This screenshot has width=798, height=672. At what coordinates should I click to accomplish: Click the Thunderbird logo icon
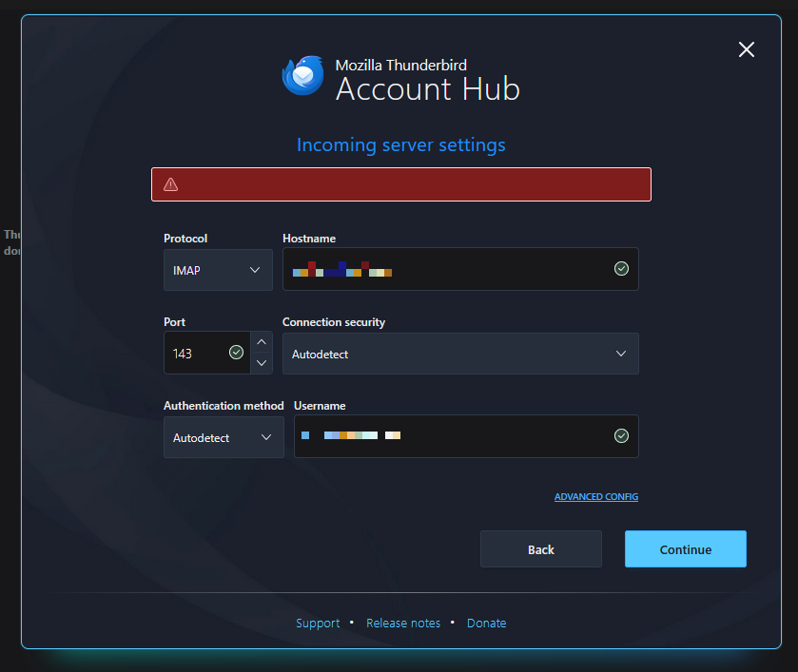(303, 76)
